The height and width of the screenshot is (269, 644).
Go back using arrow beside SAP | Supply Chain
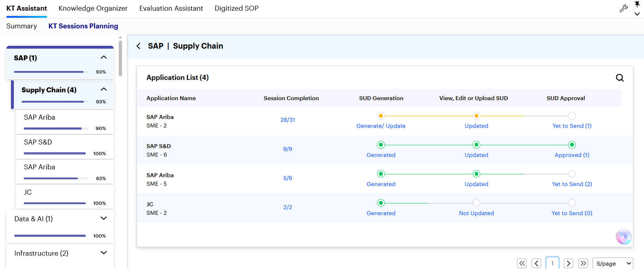pyautogui.click(x=138, y=46)
